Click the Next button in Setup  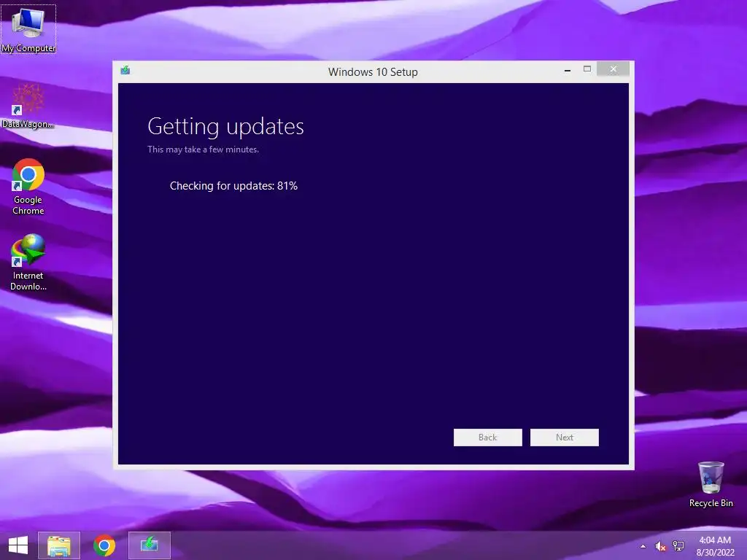(565, 437)
